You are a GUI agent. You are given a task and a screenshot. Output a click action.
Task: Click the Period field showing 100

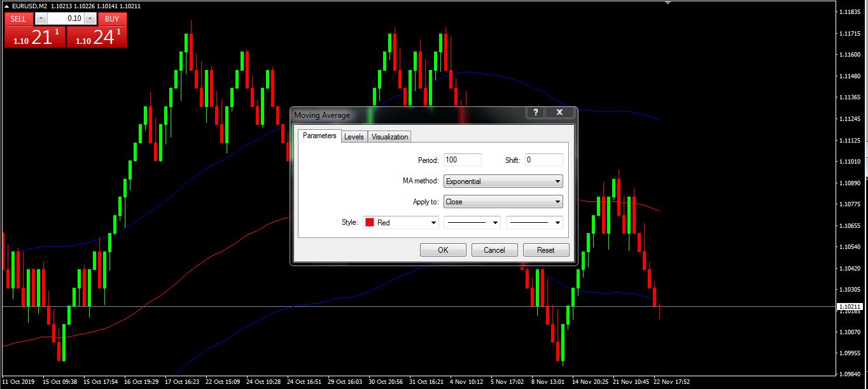pyautogui.click(x=462, y=160)
